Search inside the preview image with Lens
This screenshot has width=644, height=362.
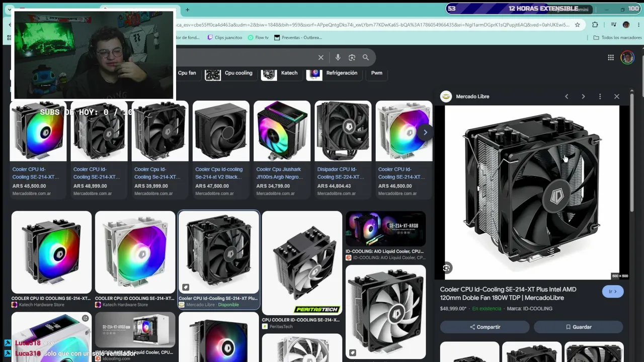[446, 268]
